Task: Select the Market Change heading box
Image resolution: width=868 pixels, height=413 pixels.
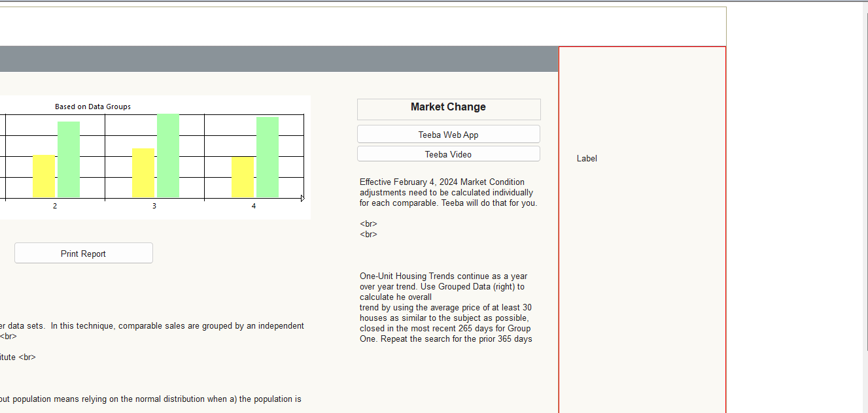Action: click(449, 109)
